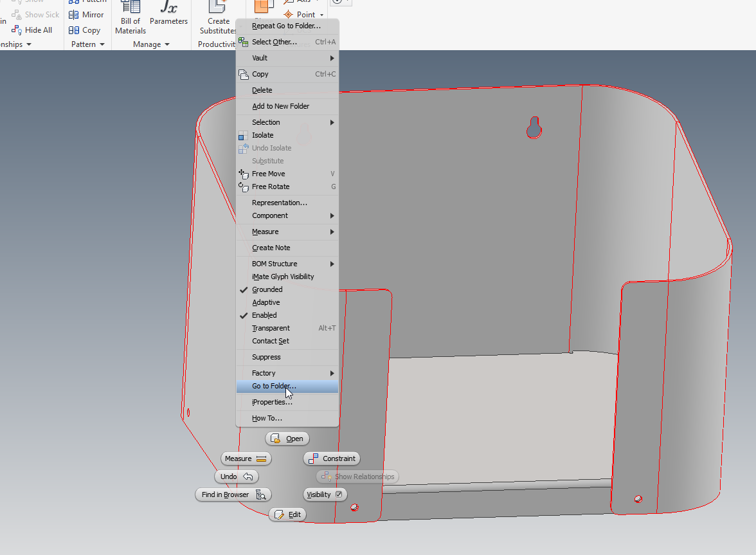Click the Select Other icon in context menu

click(244, 42)
